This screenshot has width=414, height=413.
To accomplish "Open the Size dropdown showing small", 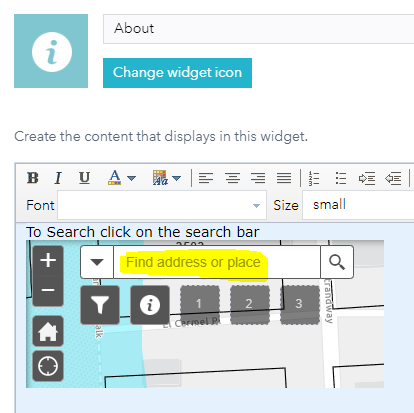I will [x=358, y=205].
